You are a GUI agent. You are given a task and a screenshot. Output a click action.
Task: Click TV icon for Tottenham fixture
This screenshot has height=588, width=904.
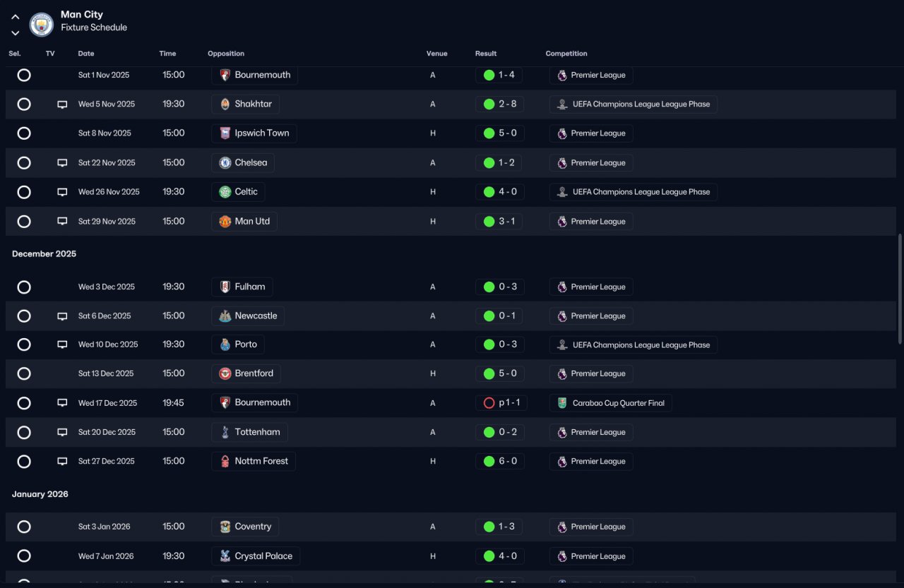pyautogui.click(x=62, y=433)
